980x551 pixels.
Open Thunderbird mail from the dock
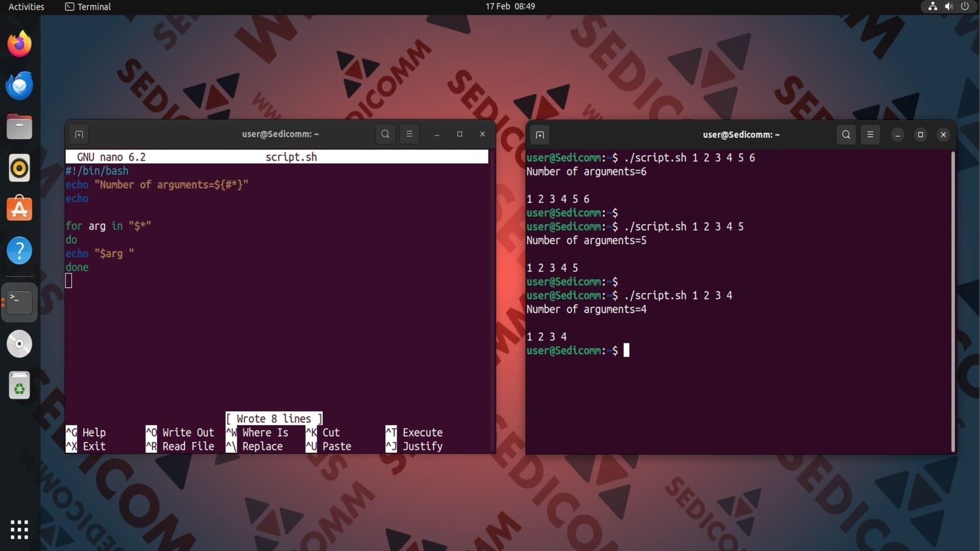tap(19, 85)
